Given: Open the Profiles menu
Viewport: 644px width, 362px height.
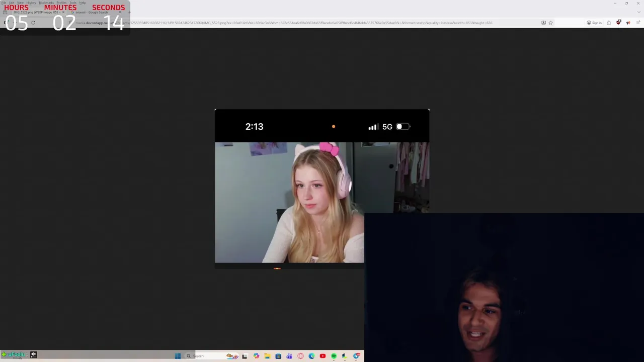Looking at the screenshot, I should click(x=61, y=3).
